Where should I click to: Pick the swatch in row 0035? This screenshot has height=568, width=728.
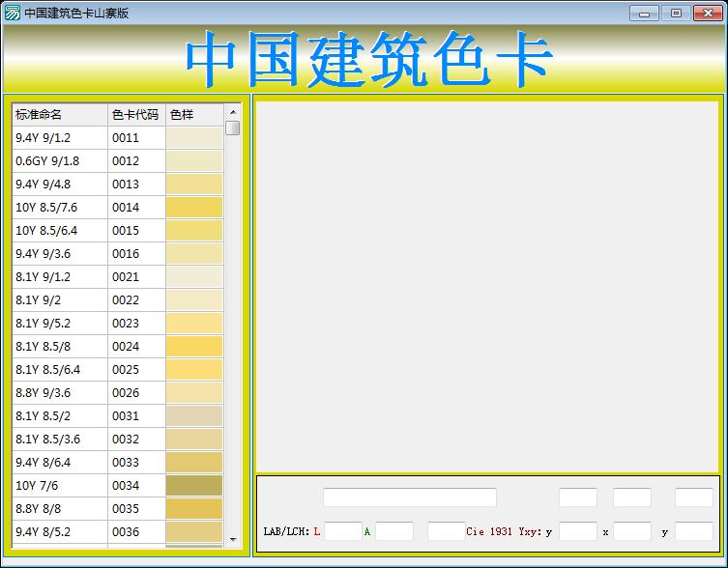pyautogui.click(x=194, y=509)
